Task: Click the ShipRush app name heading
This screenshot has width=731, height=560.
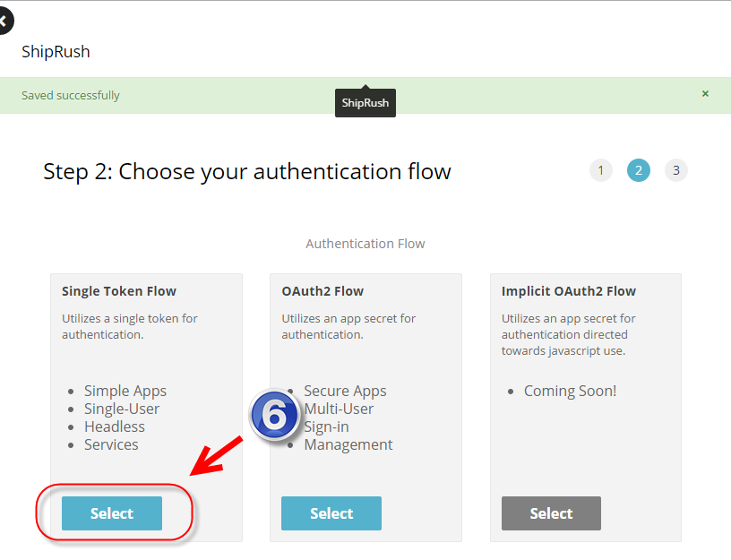Action: [56, 51]
